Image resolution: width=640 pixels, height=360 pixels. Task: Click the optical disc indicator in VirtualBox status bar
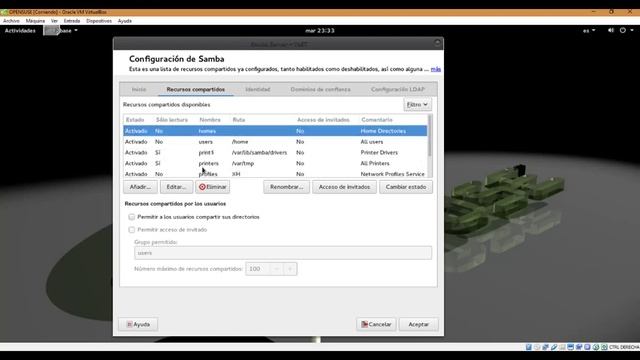click(537, 347)
